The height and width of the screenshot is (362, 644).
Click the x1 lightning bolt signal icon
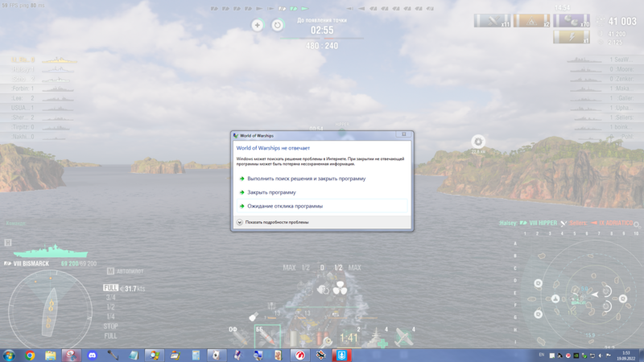point(572,37)
